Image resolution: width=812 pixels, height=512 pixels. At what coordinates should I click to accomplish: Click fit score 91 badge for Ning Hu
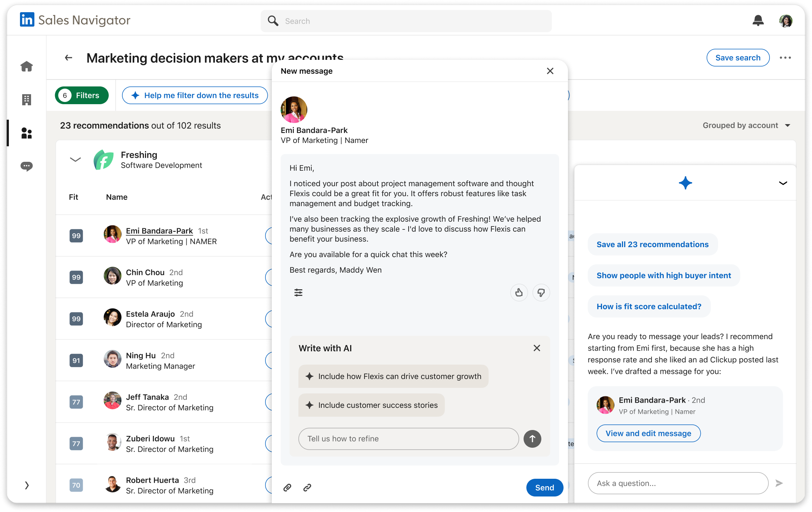[x=76, y=361]
